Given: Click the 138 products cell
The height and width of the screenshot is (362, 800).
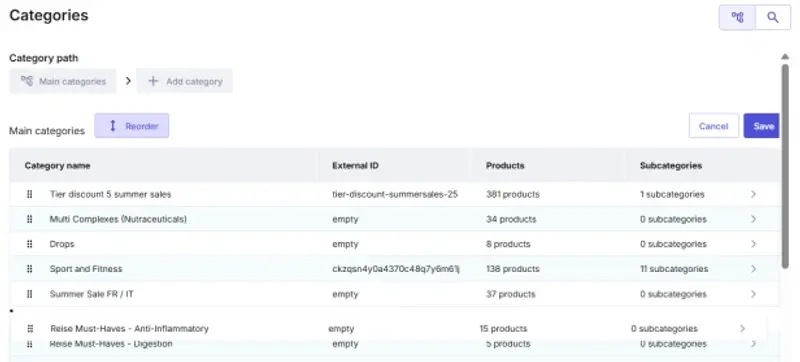Looking at the screenshot, I should click(512, 269).
